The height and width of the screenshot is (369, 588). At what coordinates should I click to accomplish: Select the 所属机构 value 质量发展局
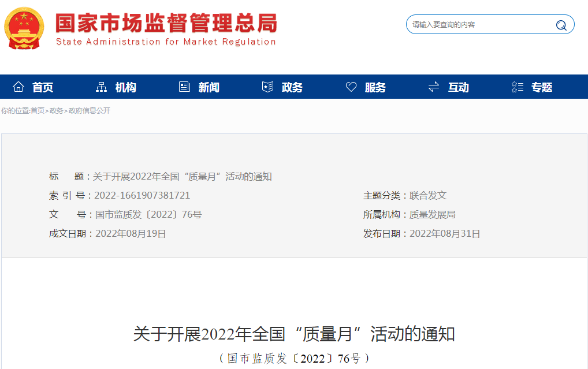pos(433,214)
